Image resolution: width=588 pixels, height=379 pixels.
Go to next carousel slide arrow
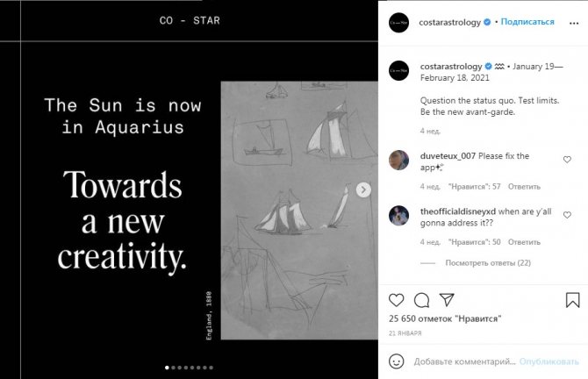tap(363, 189)
